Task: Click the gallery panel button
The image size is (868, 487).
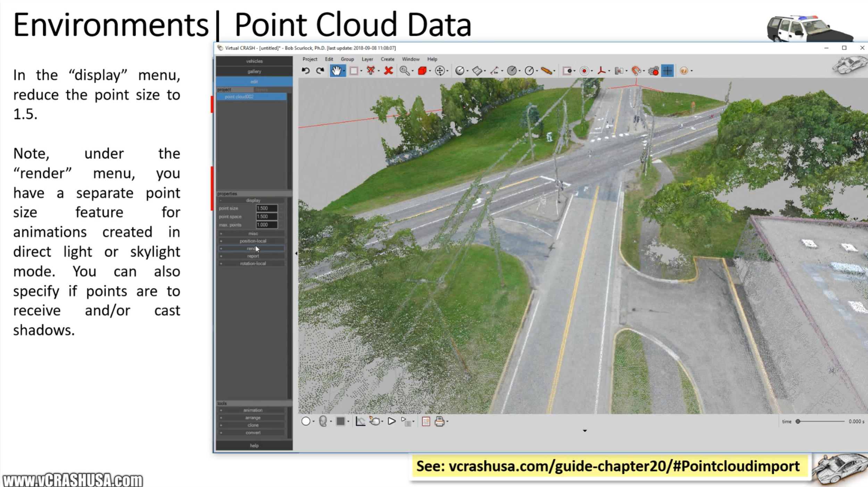Action: [x=254, y=71]
